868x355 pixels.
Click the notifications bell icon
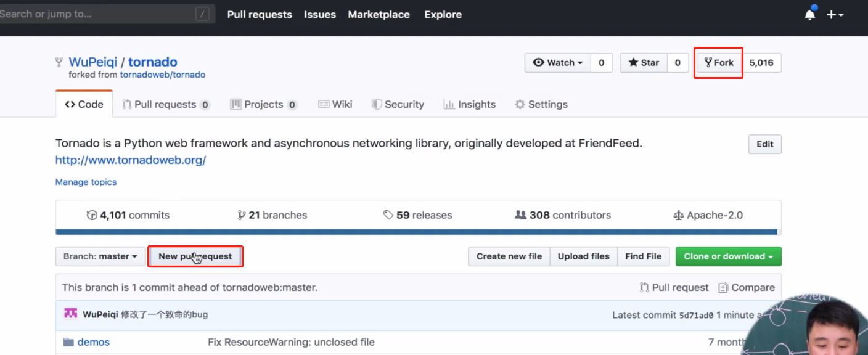pos(809,15)
